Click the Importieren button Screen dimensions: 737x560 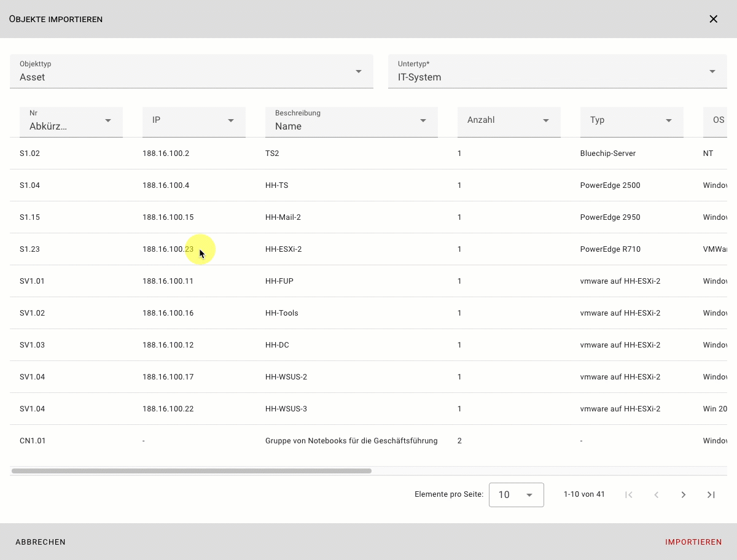[693, 542]
